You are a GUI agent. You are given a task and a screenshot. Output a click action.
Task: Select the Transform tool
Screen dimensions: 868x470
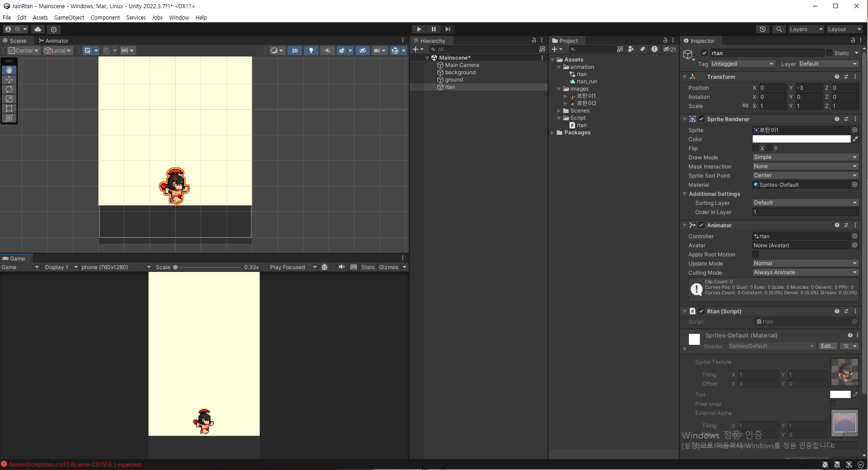[9, 118]
